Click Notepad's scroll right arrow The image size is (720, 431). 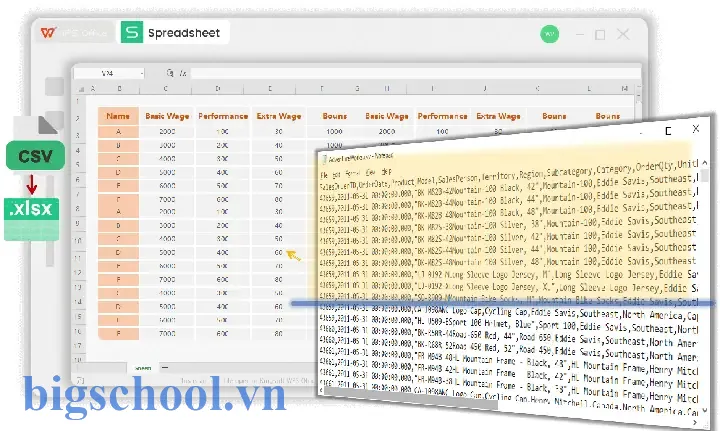pyautogui.click(x=695, y=423)
